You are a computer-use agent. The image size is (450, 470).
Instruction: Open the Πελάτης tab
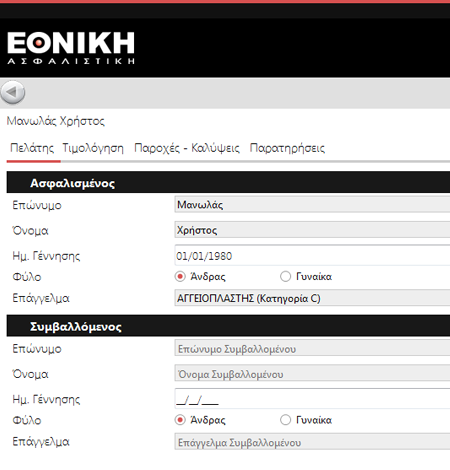tap(32, 148)
